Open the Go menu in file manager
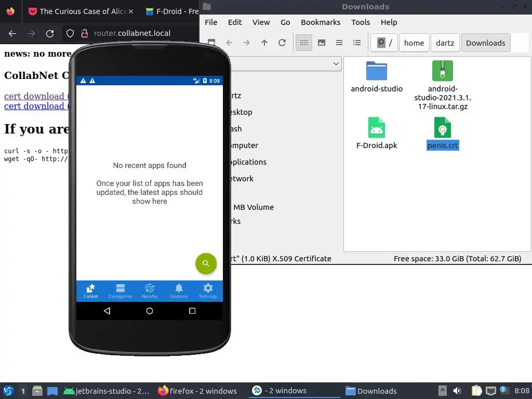532x399 pixels. coord(285,22)
